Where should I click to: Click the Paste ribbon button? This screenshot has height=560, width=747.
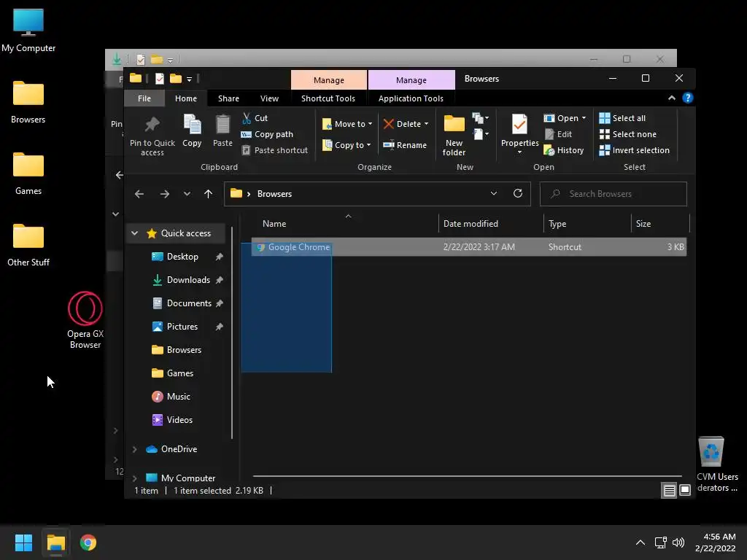[222, 131]
